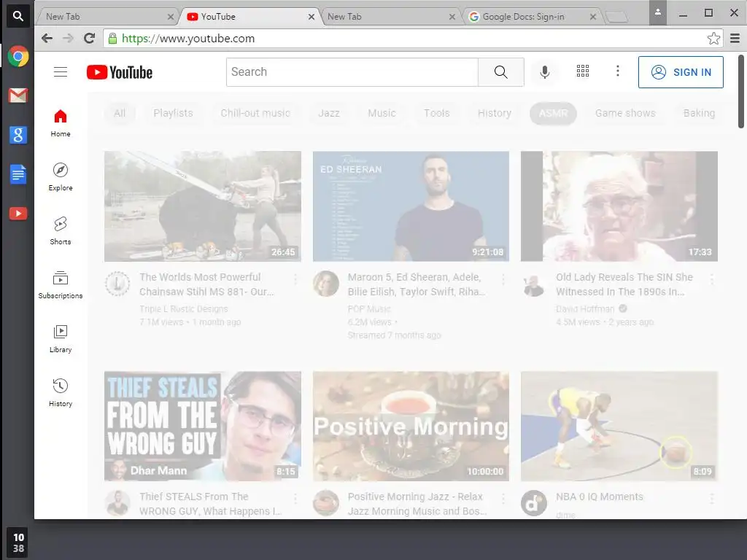
Task: Open History in the sidebar
Action: click(61, 392)
